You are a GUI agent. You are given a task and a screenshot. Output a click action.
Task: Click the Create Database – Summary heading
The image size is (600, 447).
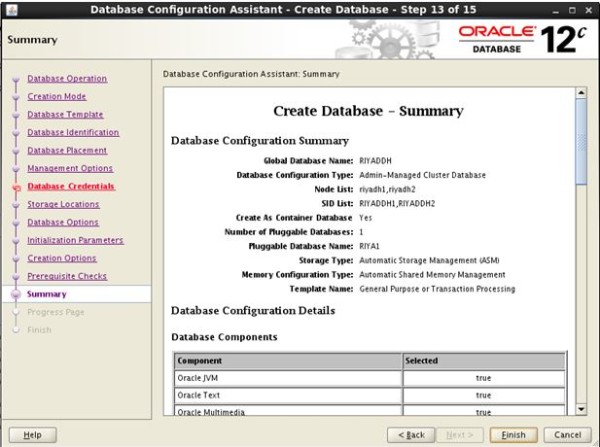click(x=368, y=111)
